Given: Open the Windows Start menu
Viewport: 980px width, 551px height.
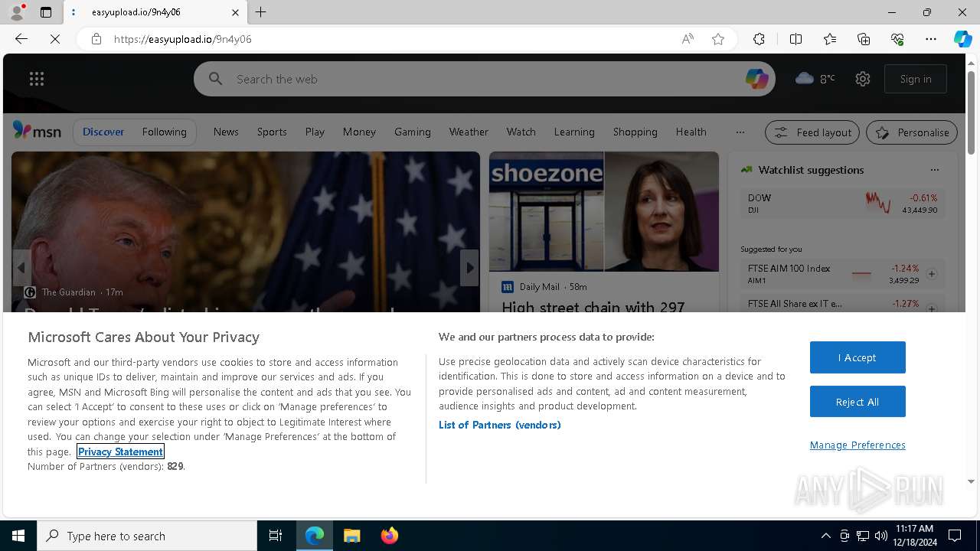Looking at the screenshot, I should click(x=18, y=536).
